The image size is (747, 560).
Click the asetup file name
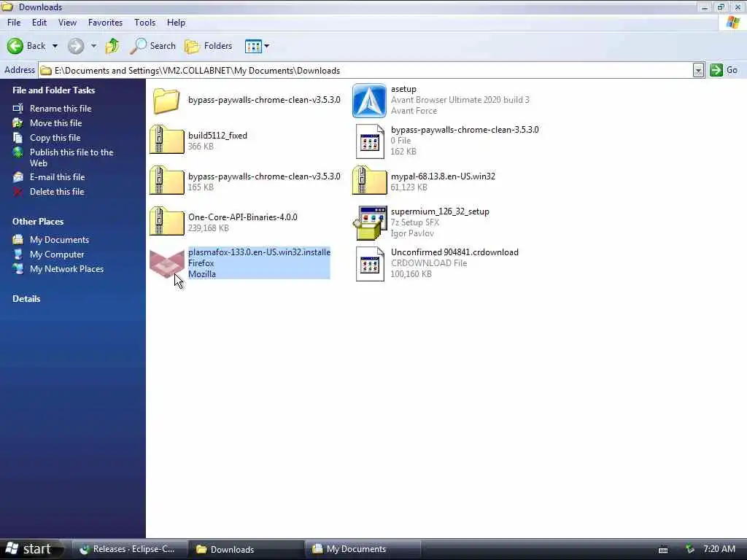click(403, 89)
